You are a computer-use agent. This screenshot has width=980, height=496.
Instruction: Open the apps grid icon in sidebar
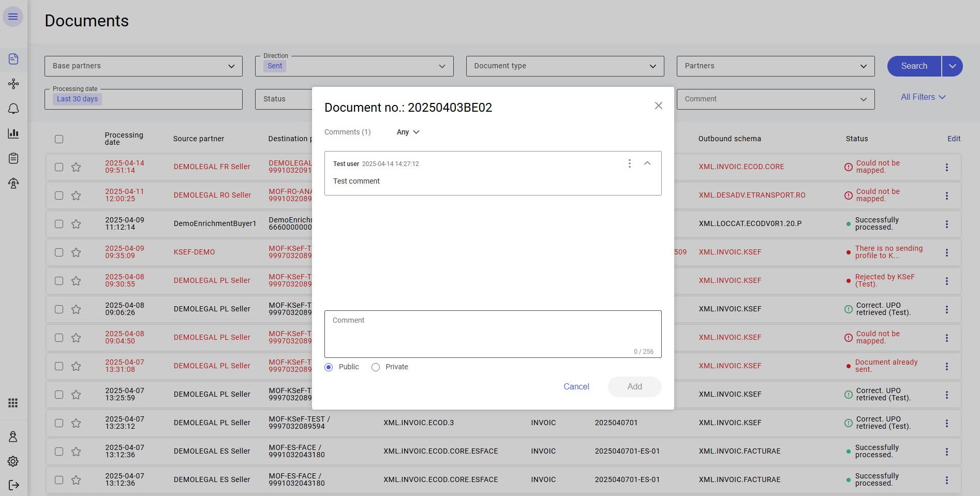13,403
